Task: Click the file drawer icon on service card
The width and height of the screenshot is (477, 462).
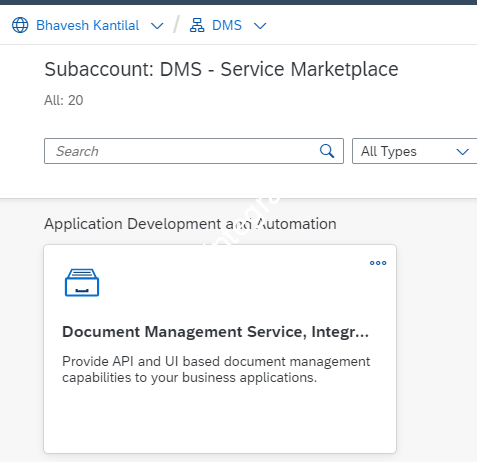Action: click(82, 283)
